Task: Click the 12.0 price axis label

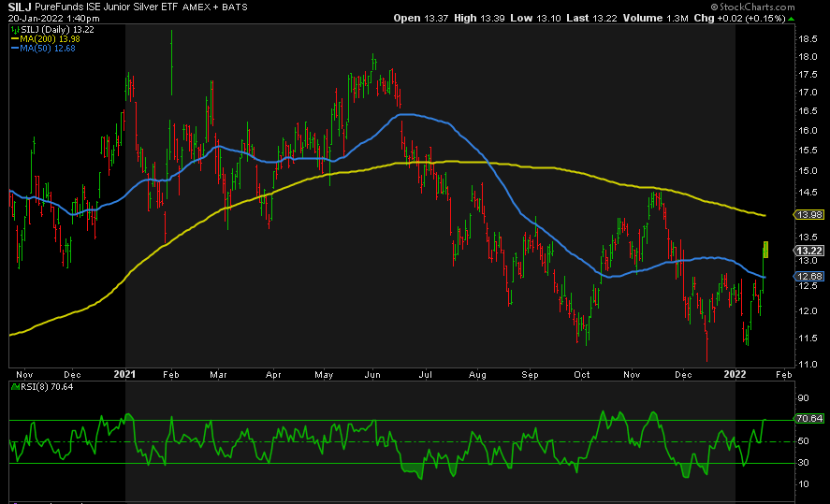Action: (808, 311)
